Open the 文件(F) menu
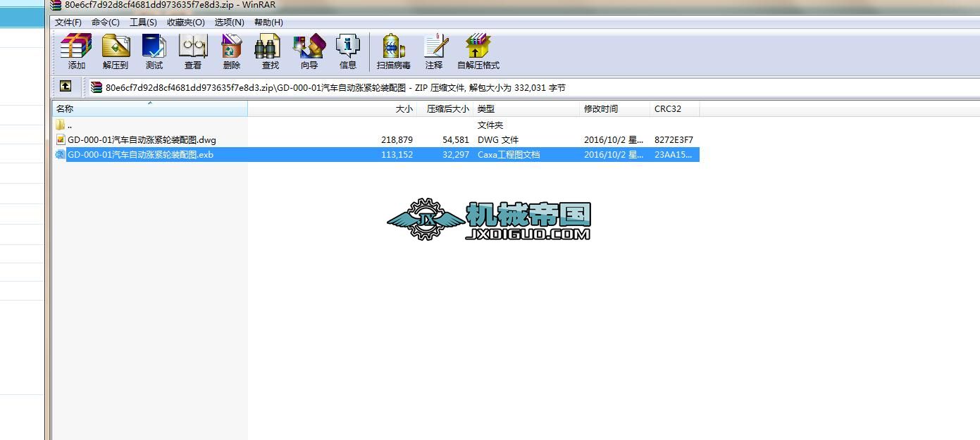This screenshot has width=980, height=440. pos(68,22)
